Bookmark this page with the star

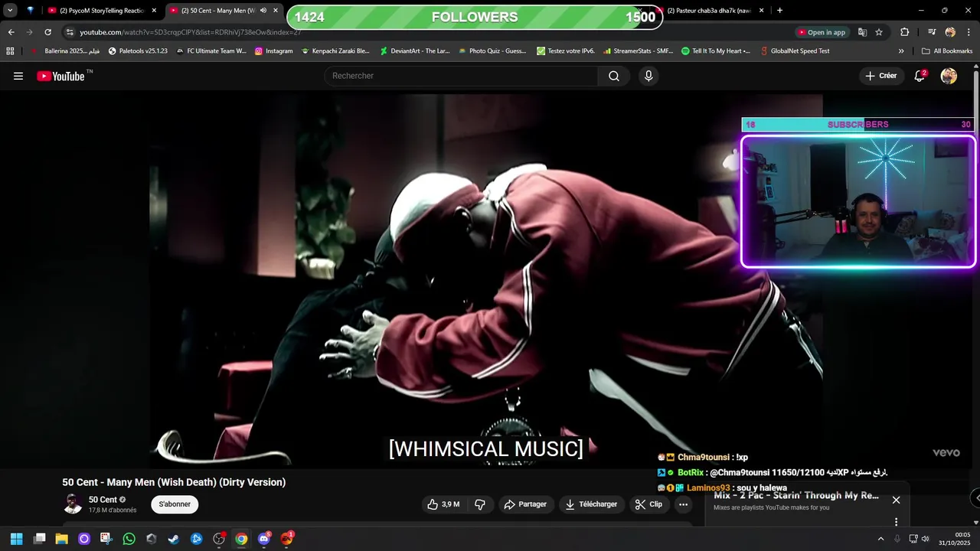point(879,32)
